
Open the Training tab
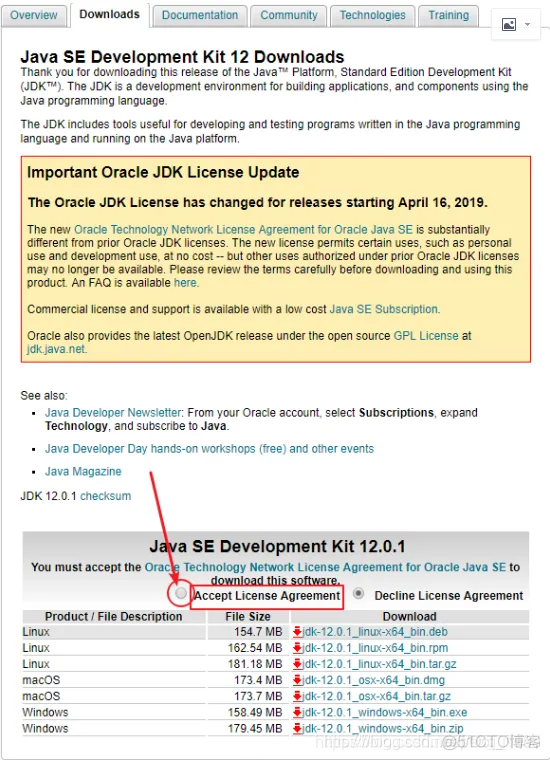pyautogui.click(x=448, y=15)
